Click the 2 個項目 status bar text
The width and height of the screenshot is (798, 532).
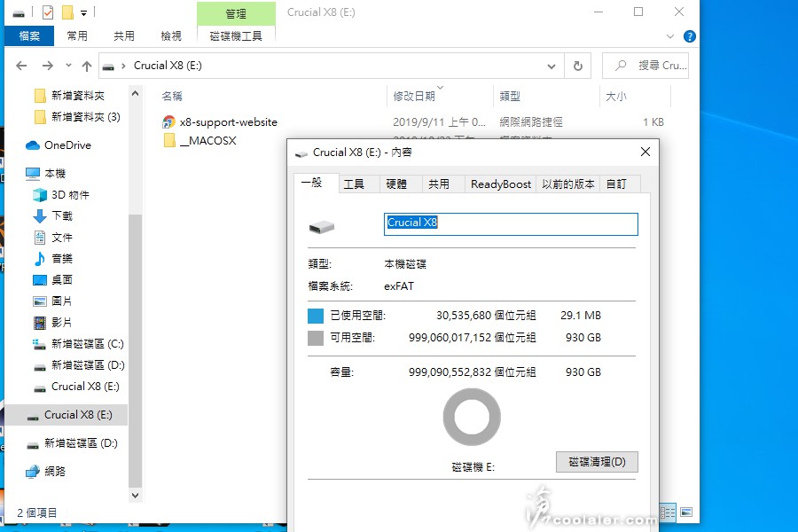pos(36,512)
